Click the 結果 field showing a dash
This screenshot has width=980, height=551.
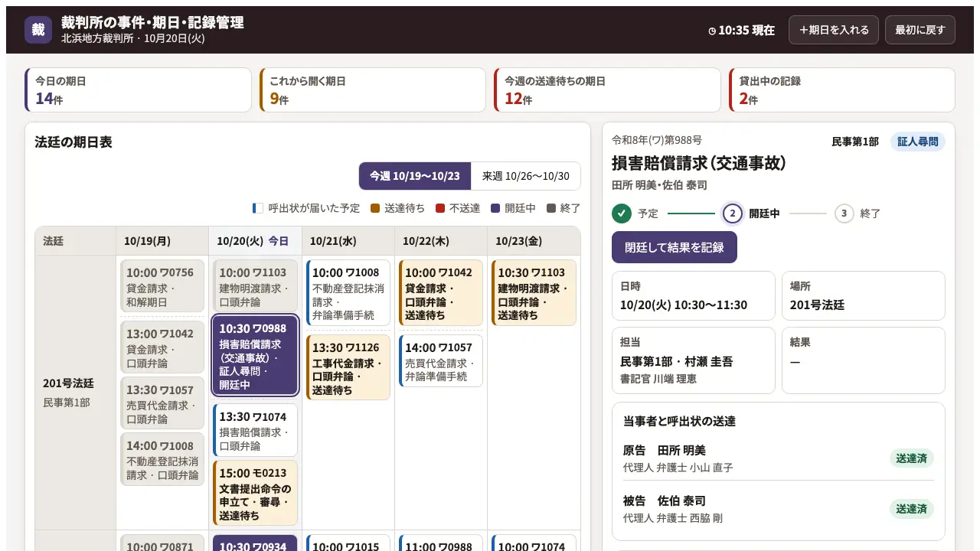pyautogui.click(x=864, y=360)
